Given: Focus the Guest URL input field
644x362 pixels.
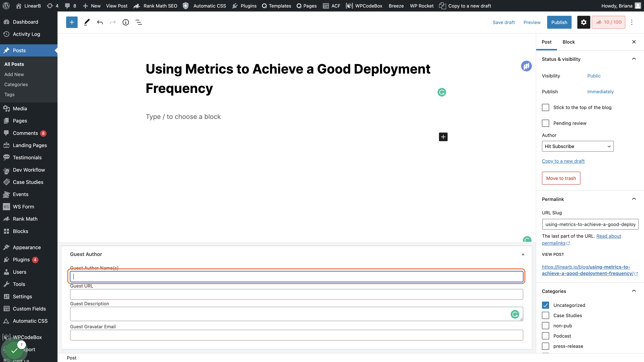Looking at the screenshot, I should tap(296, 294).
